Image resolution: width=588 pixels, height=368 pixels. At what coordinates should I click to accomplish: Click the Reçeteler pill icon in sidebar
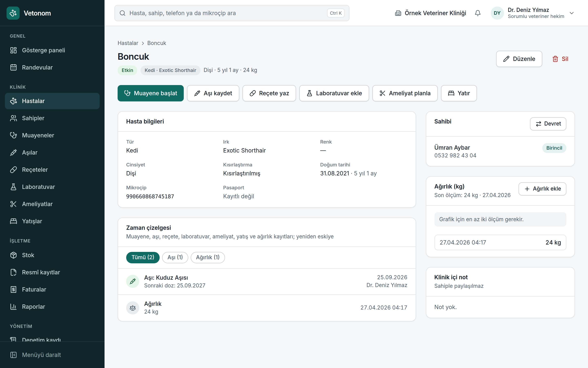pos(13,170)
